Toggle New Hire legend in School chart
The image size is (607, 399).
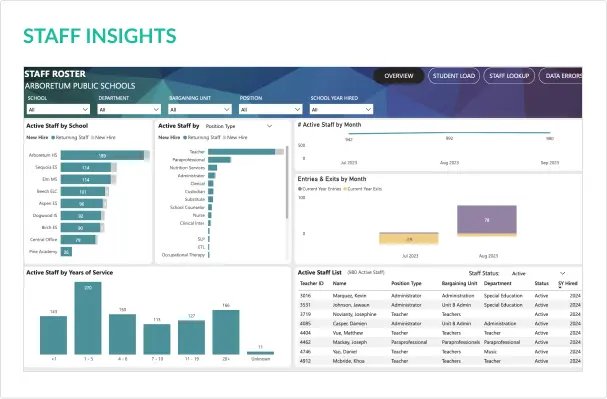103,137
